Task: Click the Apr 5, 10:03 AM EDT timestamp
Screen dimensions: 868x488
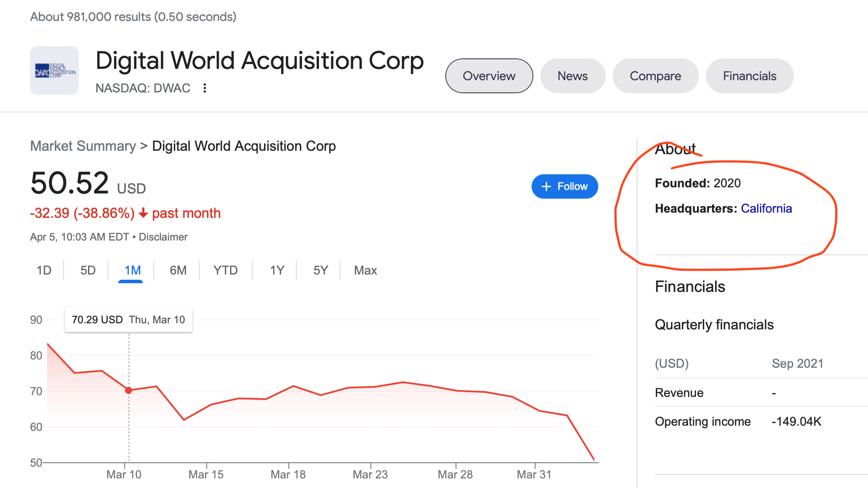Action: 80,237
